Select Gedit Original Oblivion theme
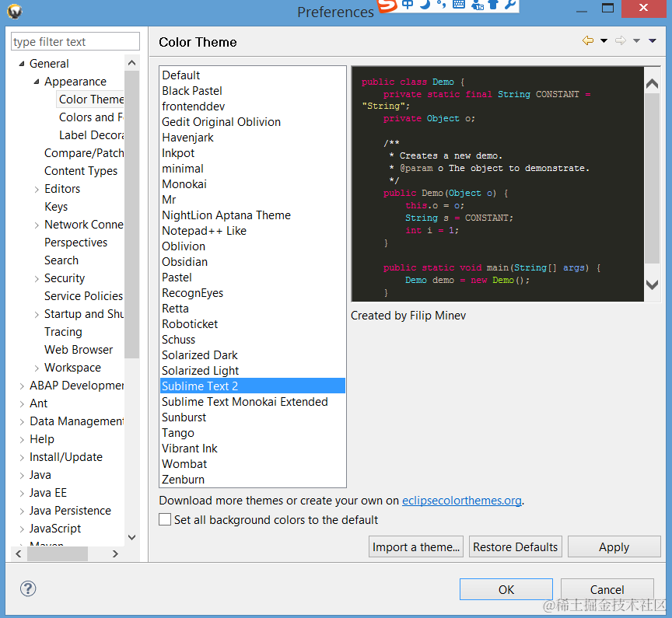672x618 pixels. 253,122
